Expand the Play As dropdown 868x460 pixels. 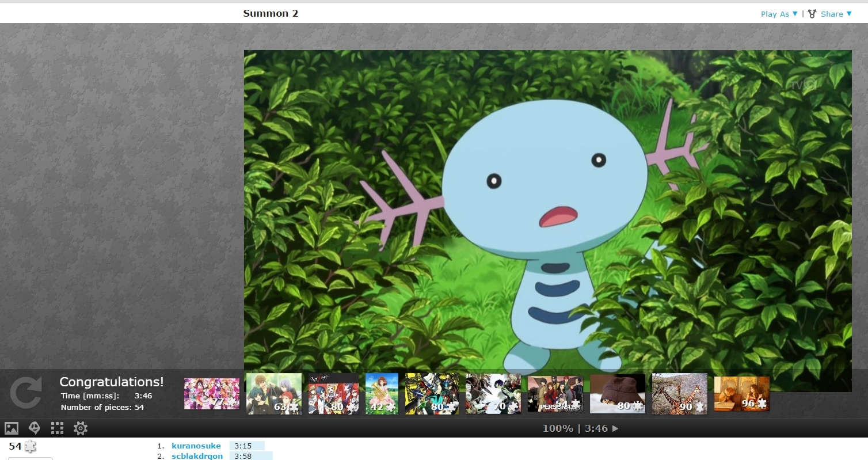[x=779, y=14]
